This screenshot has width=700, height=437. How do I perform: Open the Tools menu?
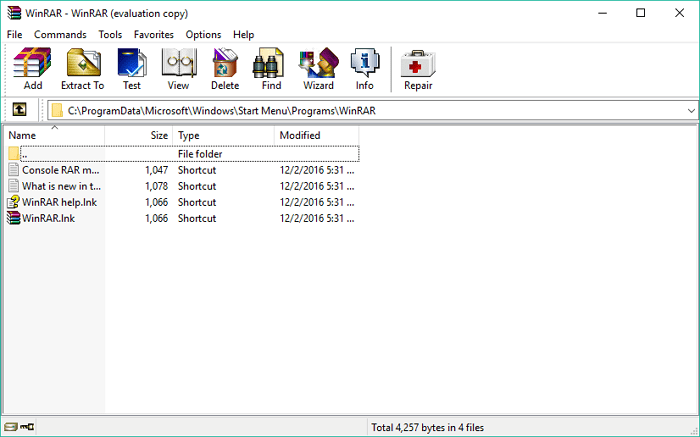click(110, 34)
